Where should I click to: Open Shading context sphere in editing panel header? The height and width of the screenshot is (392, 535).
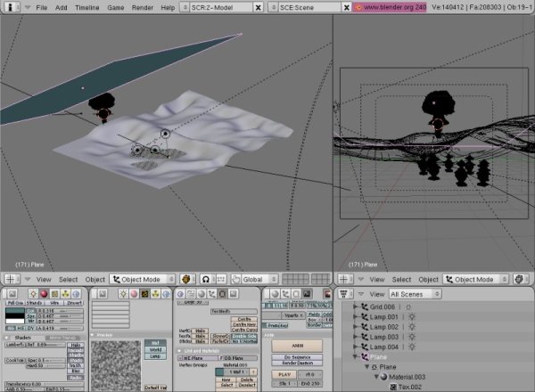202,293
